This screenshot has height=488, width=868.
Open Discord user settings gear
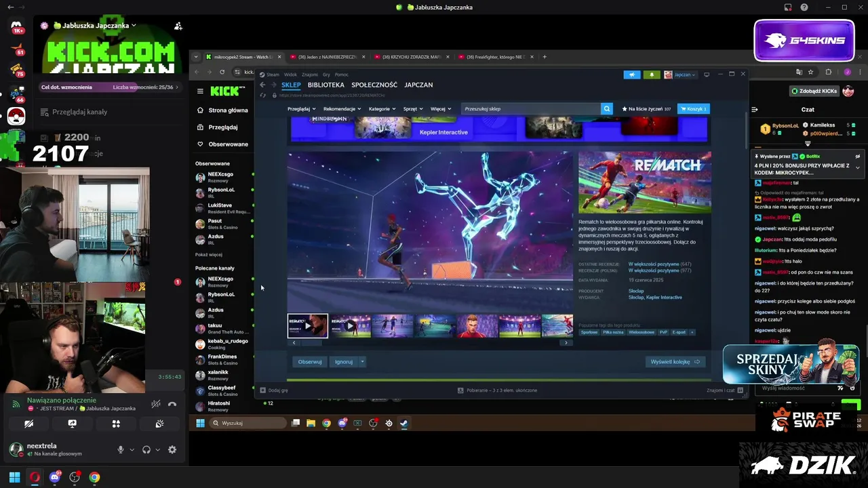tap(172, 449)
